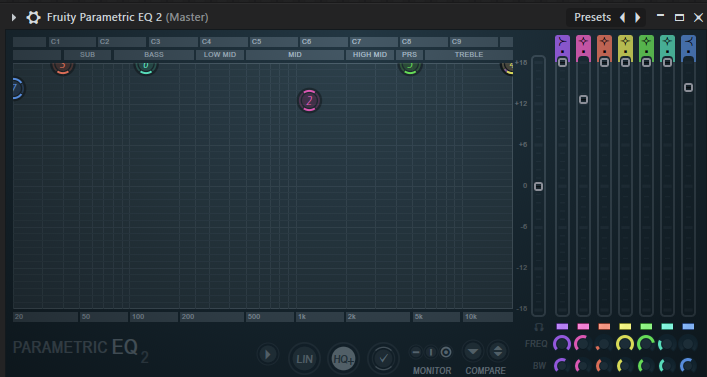Set Monitor to the dash off option

416,352
